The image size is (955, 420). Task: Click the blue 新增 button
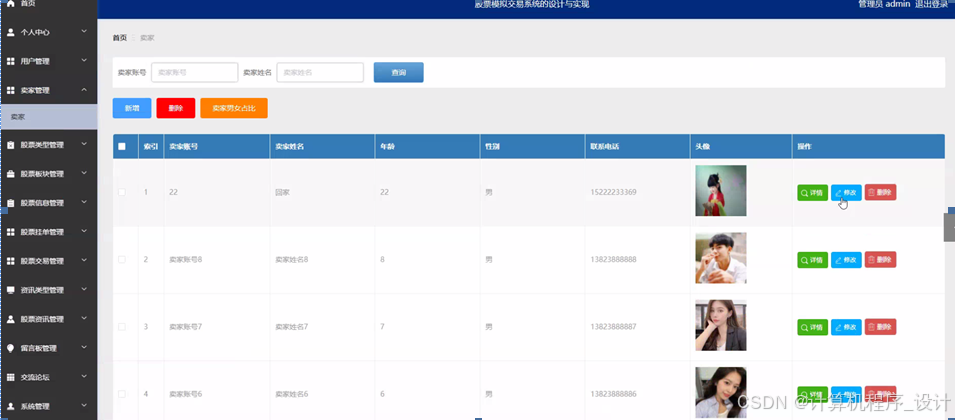[132, 108]
